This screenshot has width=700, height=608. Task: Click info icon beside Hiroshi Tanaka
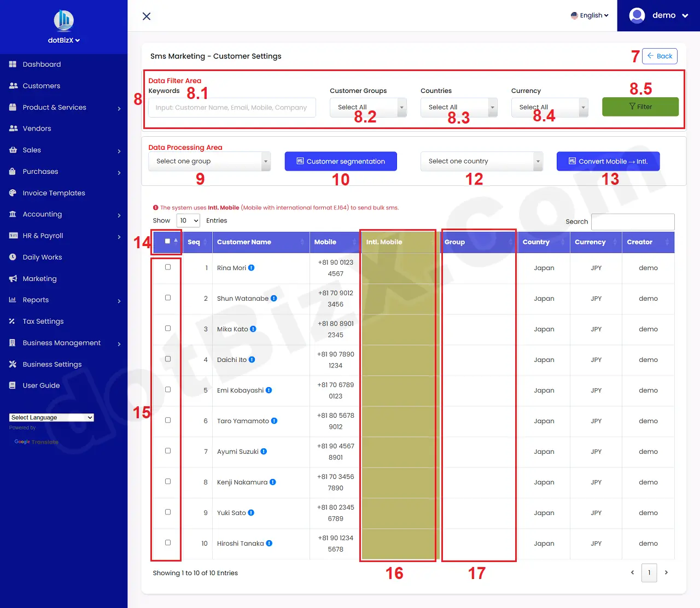pos(269,543)
